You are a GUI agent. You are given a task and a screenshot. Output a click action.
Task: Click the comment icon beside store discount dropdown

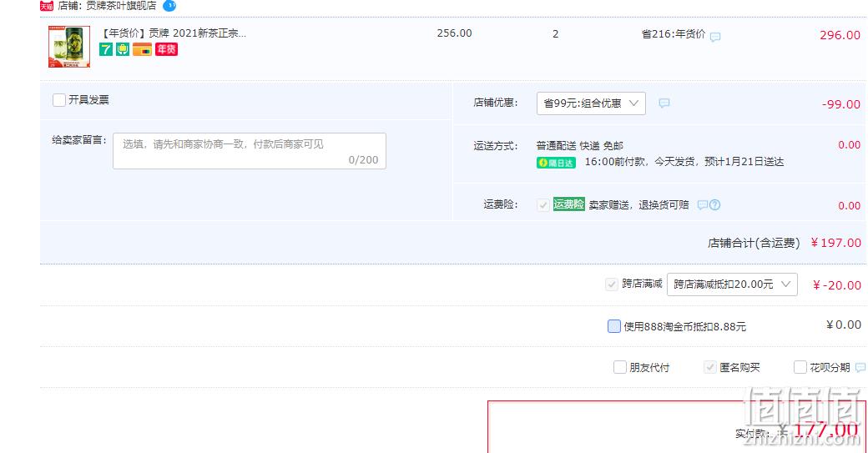pyautogui.click(x=664, y=103)
